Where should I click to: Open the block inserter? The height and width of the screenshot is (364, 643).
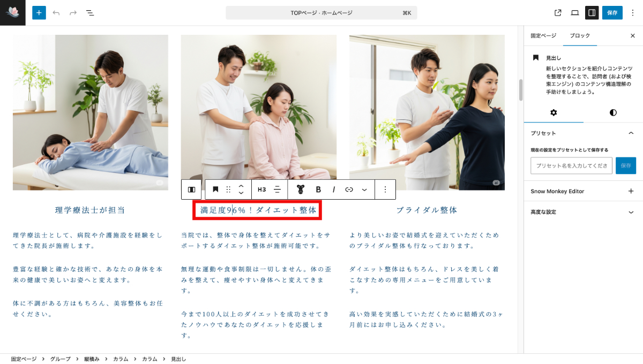(39, 12)
